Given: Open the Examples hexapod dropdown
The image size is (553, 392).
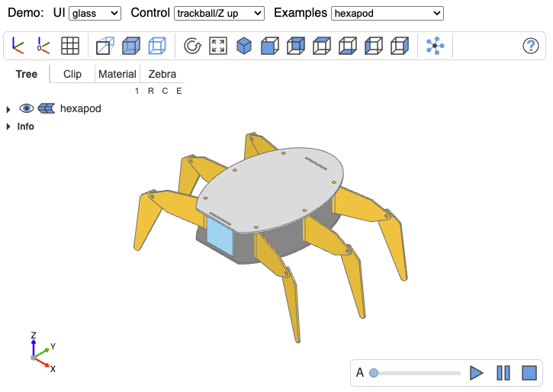Looking at the screenshot, I should point(387,14).
